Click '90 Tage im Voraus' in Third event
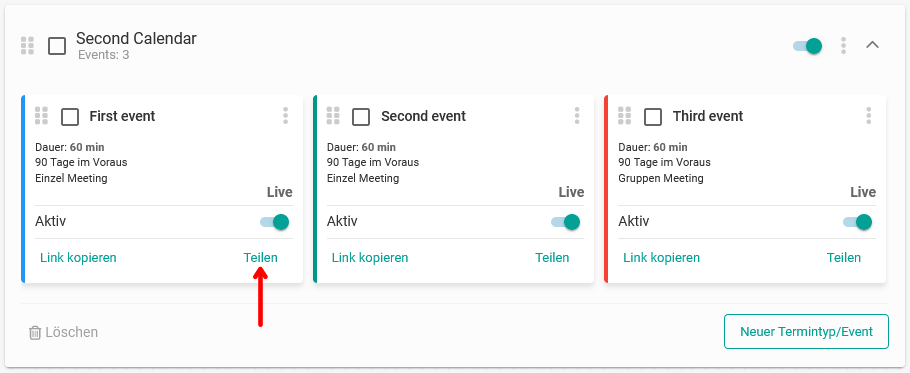This screenshot has height=373, width=910. (665, 162)
